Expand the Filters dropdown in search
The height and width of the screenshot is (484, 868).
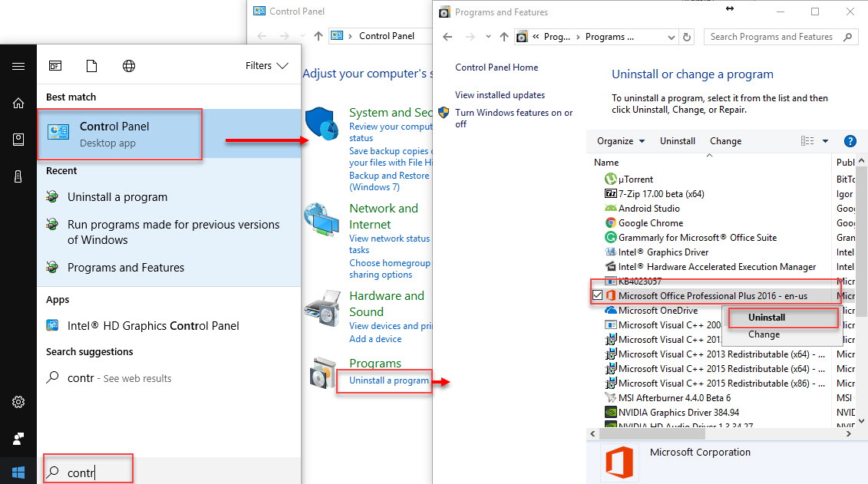point(267,66)
